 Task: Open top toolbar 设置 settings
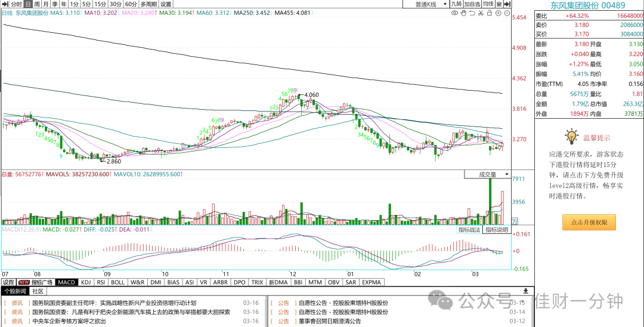pyautogui.click(x=166, y=4)
